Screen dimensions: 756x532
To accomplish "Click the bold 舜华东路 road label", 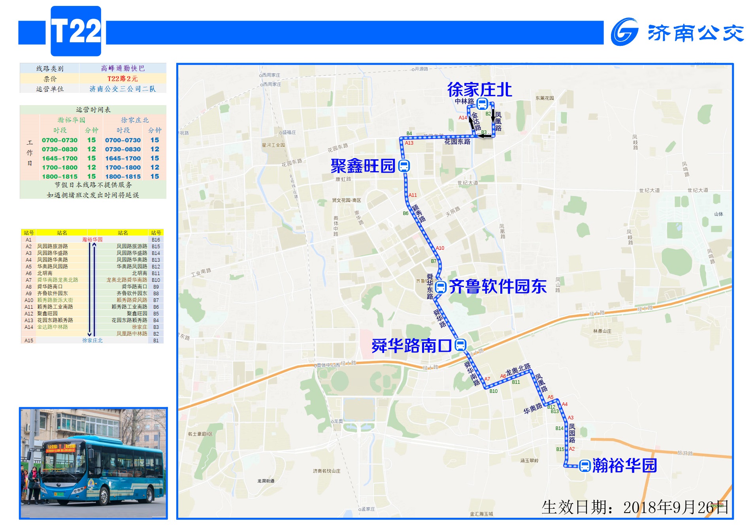I will point(430,287).
